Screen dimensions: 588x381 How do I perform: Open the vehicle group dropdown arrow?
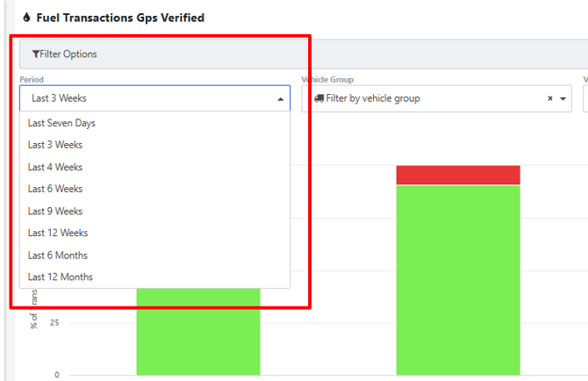pos(563,99)
